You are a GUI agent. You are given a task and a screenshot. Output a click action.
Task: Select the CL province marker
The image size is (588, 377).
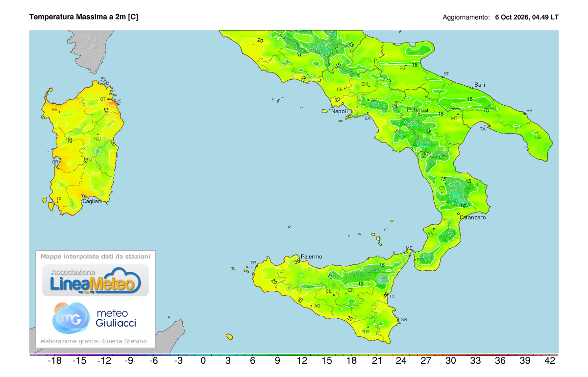click(329, 291)
